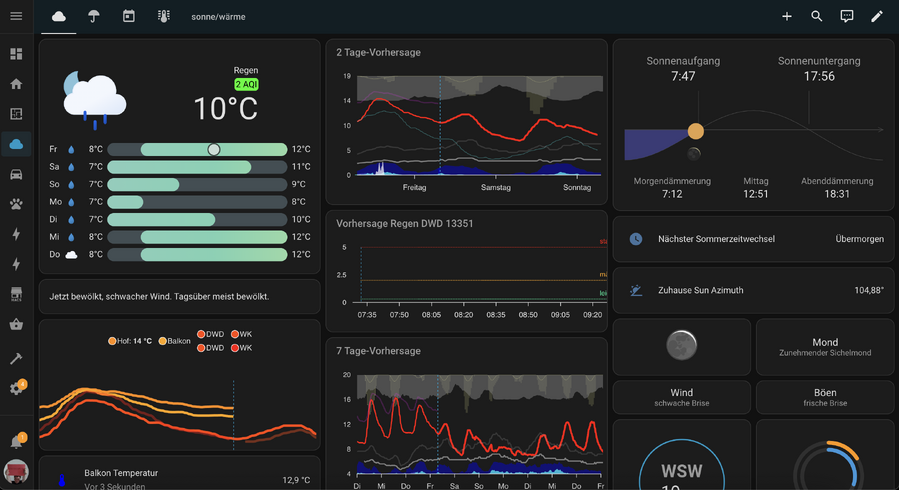The height and width of the screenshot is (490, 899).
Task: Open the shopping basket sidebar item
Action: 16,324
